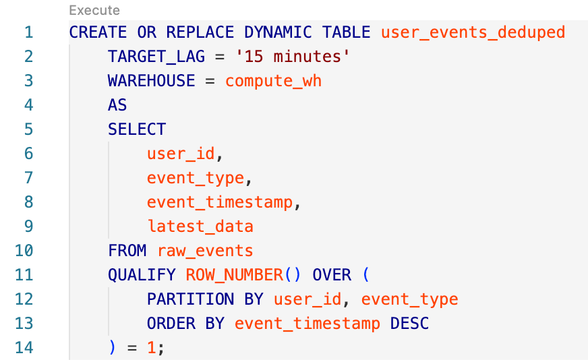Click the OVER keyword

pyautogui.click(x=332, y=275)
